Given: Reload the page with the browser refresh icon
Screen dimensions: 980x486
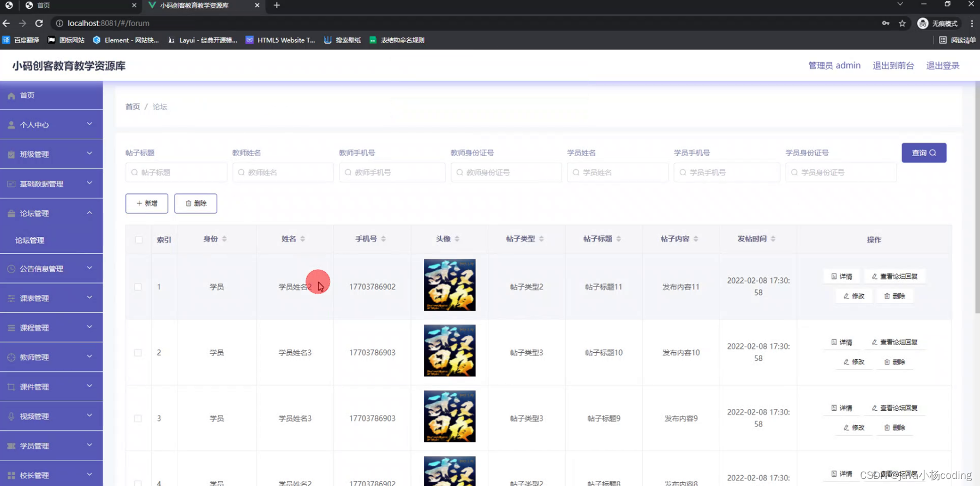Looking at the screenshot, I should (x=39, y=23).
